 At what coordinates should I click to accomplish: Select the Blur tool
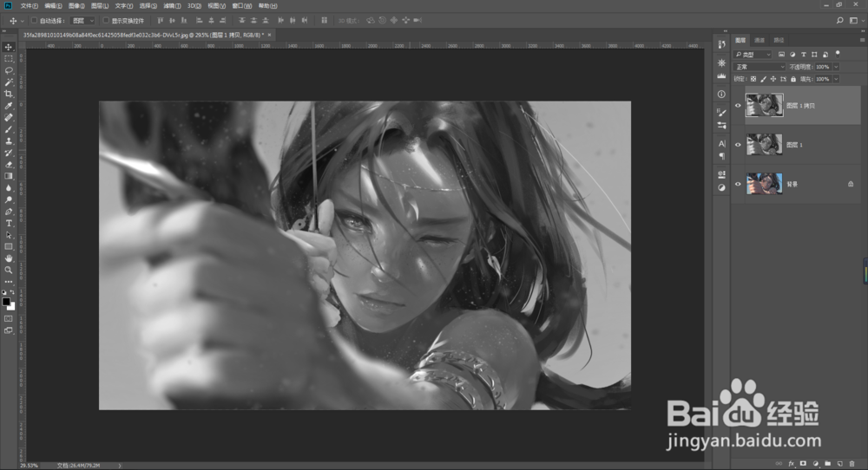pyautogui.click(x=9, y=188)
